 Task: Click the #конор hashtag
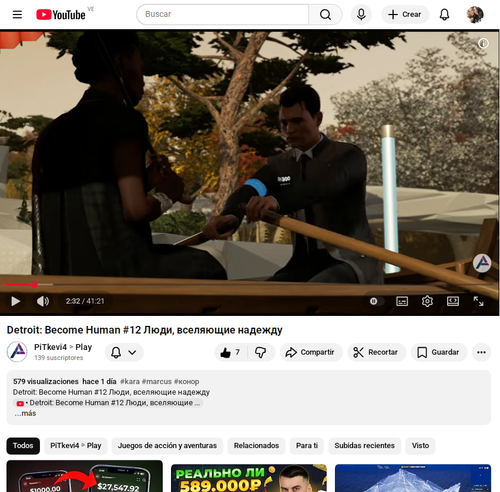[186, 381]
